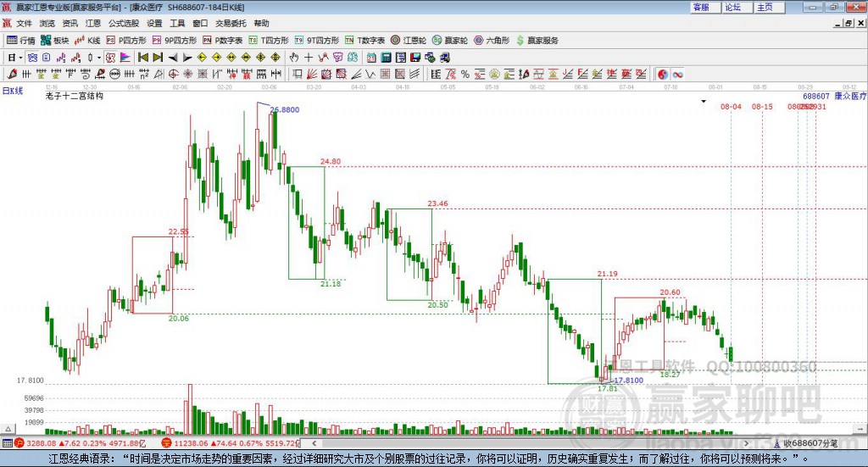
Task: Click the 08-15 date marker
Action: 762,106
